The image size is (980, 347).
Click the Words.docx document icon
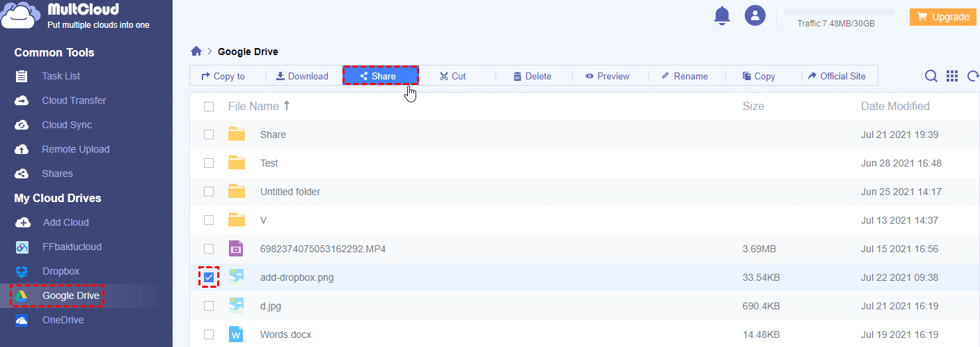[x=237, y=334]
